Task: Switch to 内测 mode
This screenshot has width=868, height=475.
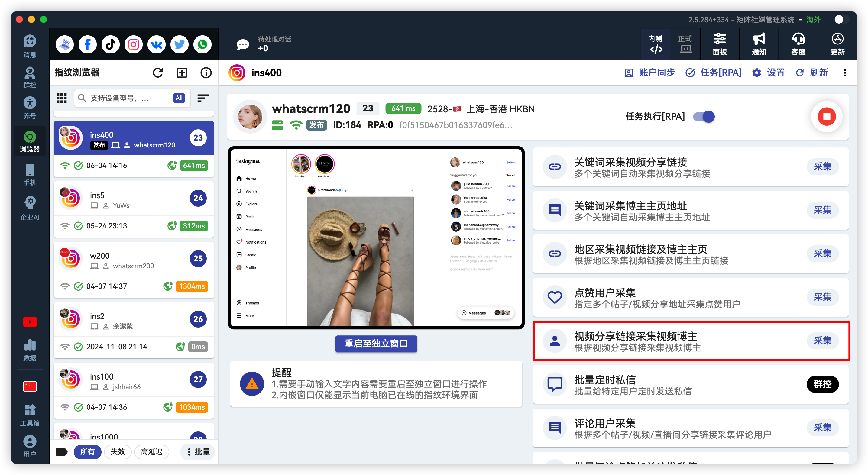Action: coord(655,44)
